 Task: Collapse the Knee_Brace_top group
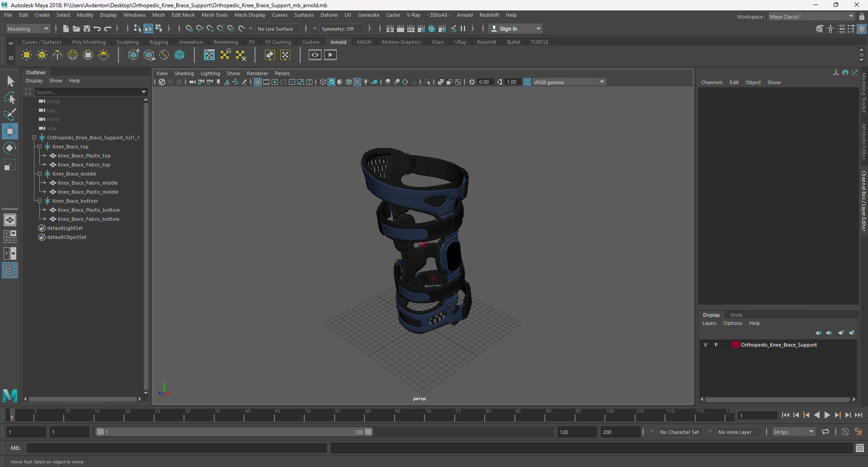40,147
